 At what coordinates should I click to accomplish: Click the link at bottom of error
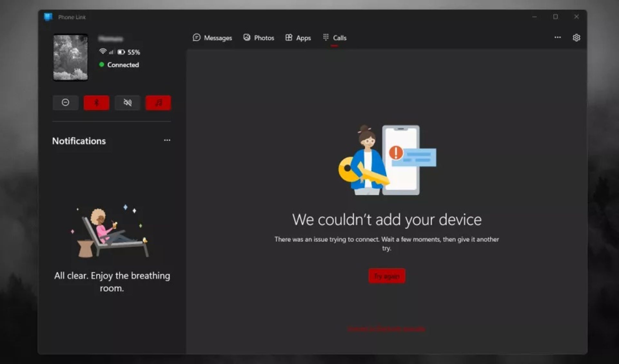click(x=386, y=329)
